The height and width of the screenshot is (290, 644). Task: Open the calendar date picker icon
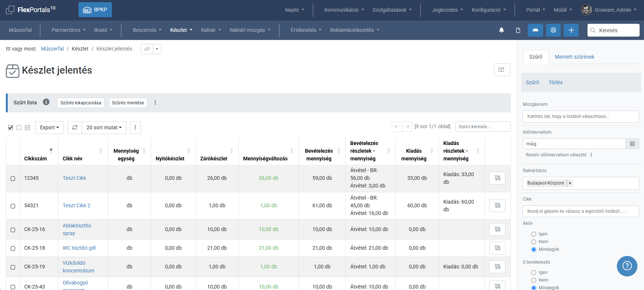click(x=632, y=144)
